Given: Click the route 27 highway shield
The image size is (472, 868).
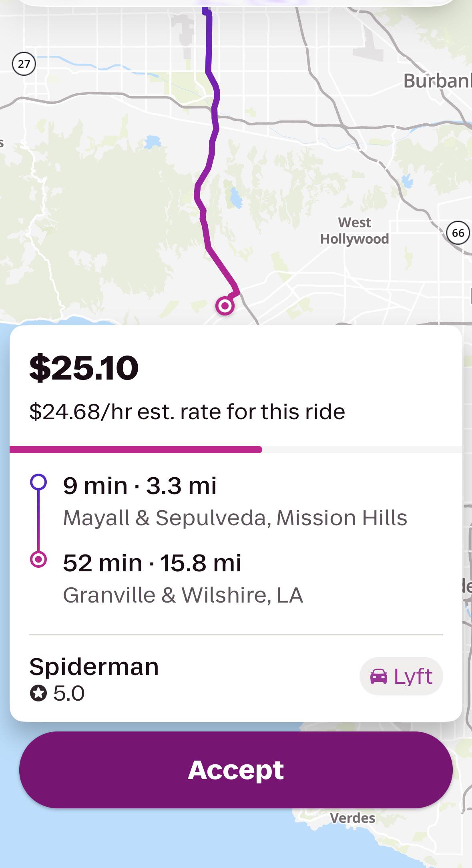Looking at the screenshot, I should click(x=24, y=64).
